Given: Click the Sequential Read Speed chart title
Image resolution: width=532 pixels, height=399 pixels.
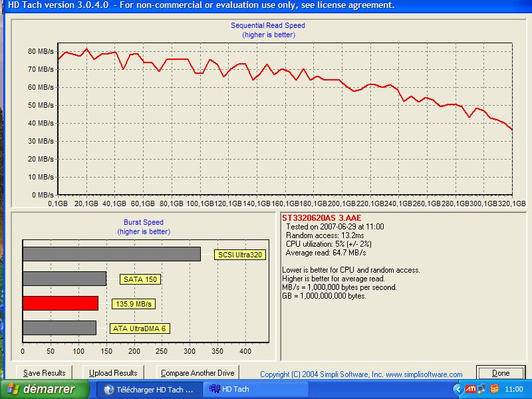Looking at the screenshot, I should pyautogui.click(x=268, y=25).
